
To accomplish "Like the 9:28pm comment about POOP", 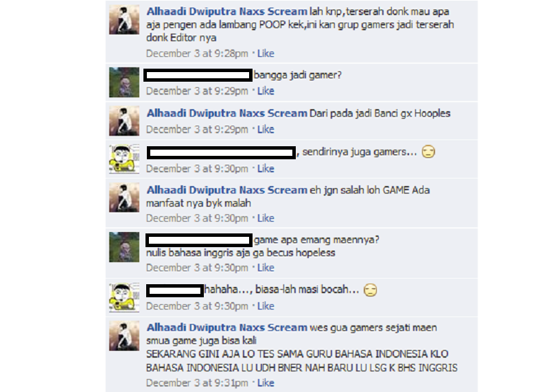I will click(266, 54).
